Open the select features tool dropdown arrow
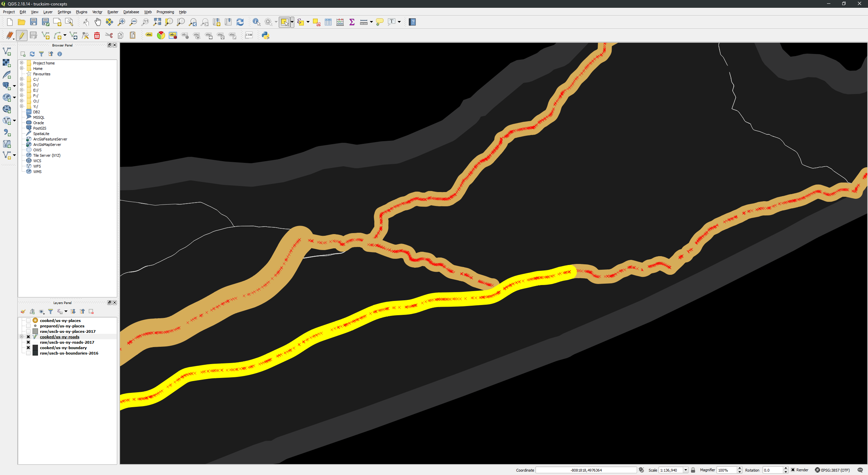The image size is (868, 475). click(292, 22)
